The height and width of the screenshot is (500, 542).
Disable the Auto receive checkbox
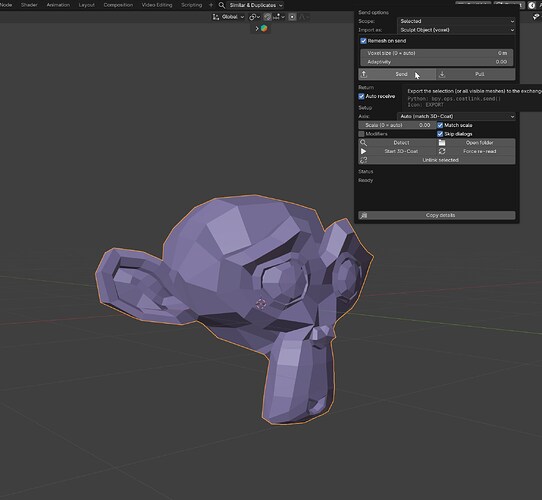(361, 96)
